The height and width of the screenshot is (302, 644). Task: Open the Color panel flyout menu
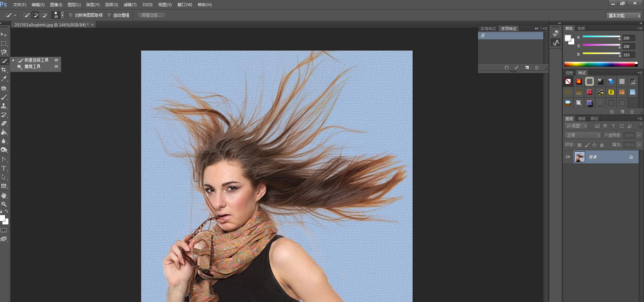(x=639, y=28)
